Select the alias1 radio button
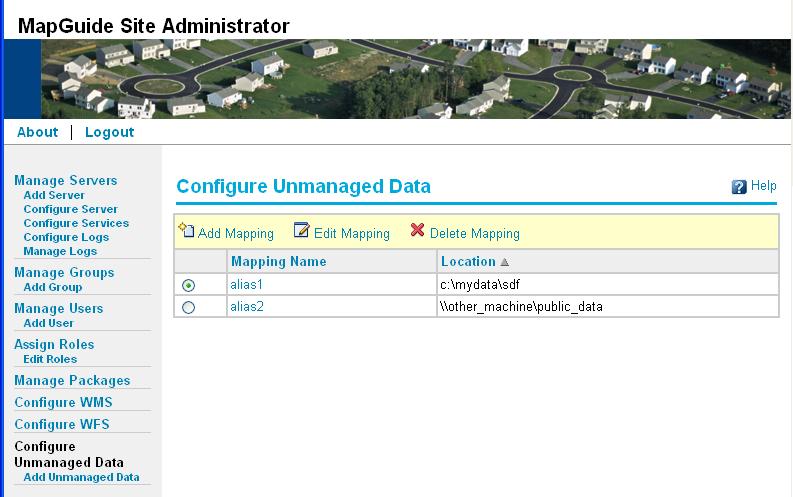This screenshot has width=793, height=497. 189,285
